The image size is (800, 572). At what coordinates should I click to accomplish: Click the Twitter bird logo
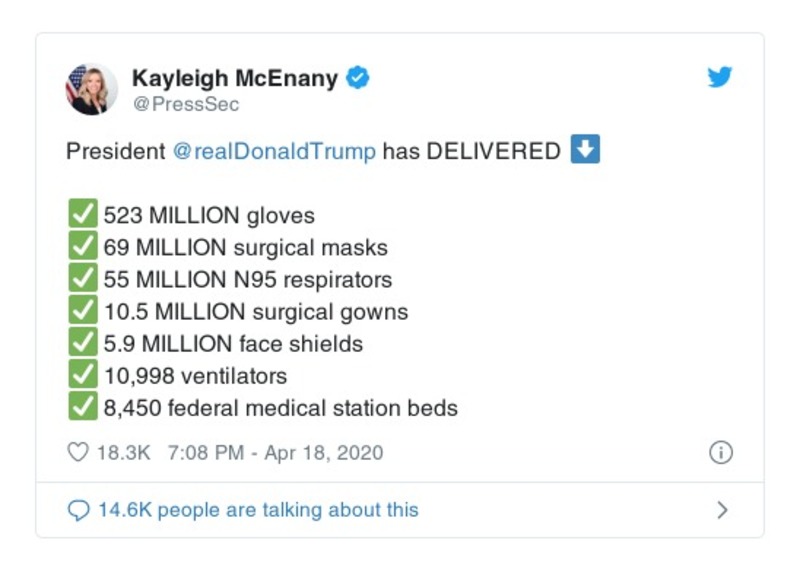720,78
